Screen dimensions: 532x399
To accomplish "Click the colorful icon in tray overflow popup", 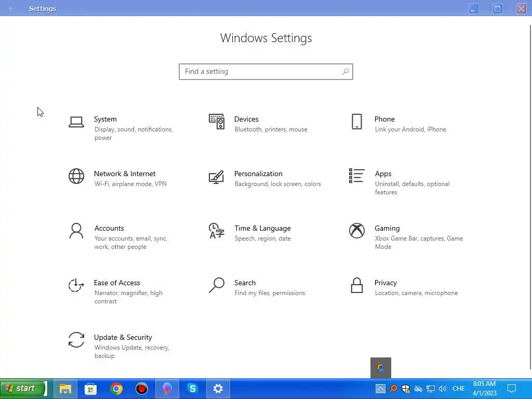I will (x=381, y=367).
